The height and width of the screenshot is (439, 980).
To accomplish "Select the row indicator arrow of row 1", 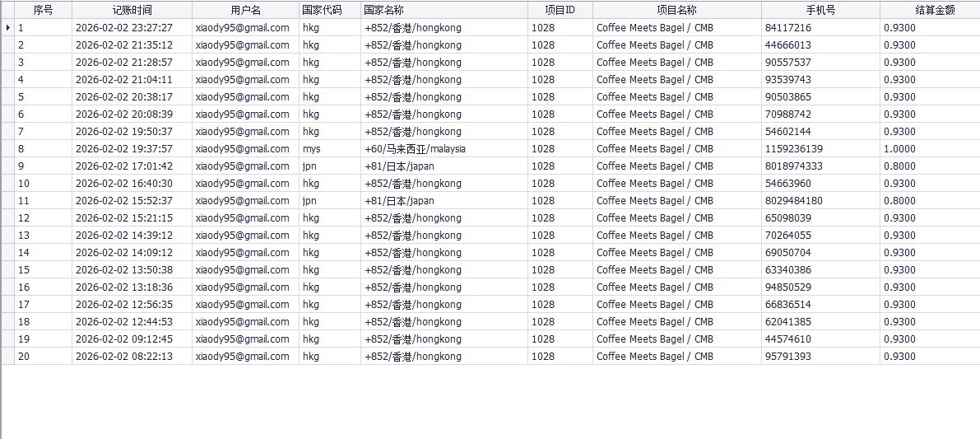I will point(7,27).
